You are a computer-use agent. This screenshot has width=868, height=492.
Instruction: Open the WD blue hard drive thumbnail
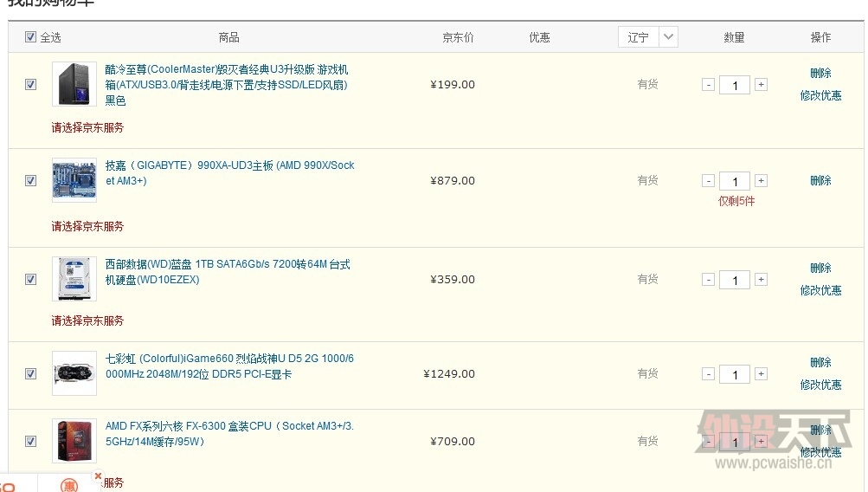74,279
